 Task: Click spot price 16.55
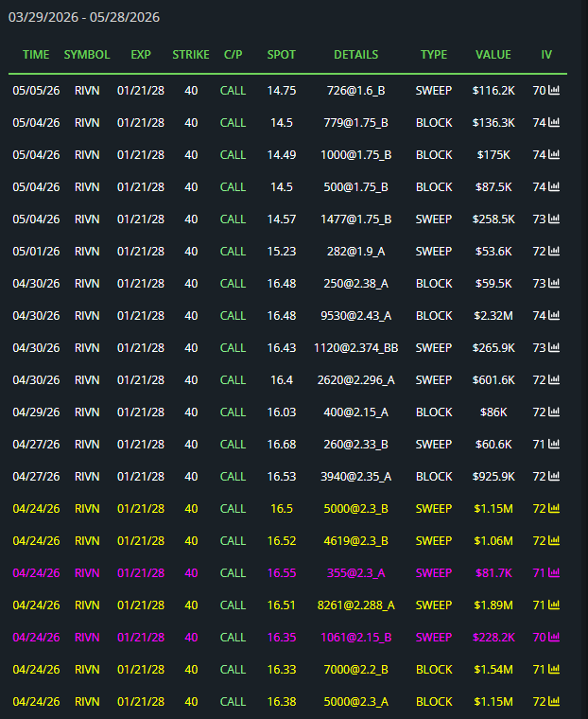pyautogui.click(x=282, y=572)
